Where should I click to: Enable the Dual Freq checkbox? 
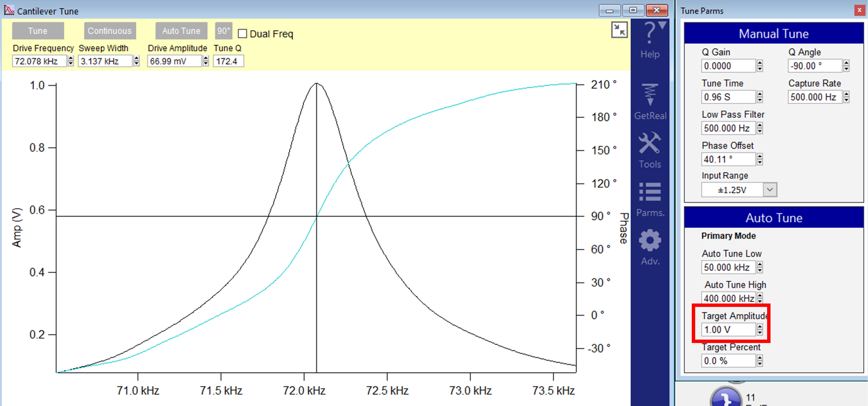pos(242,34)
